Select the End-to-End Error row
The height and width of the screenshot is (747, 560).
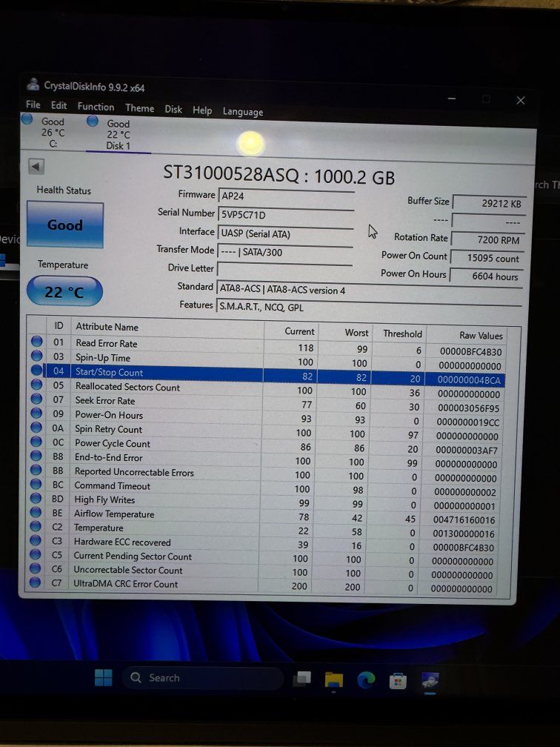[264, 460]
